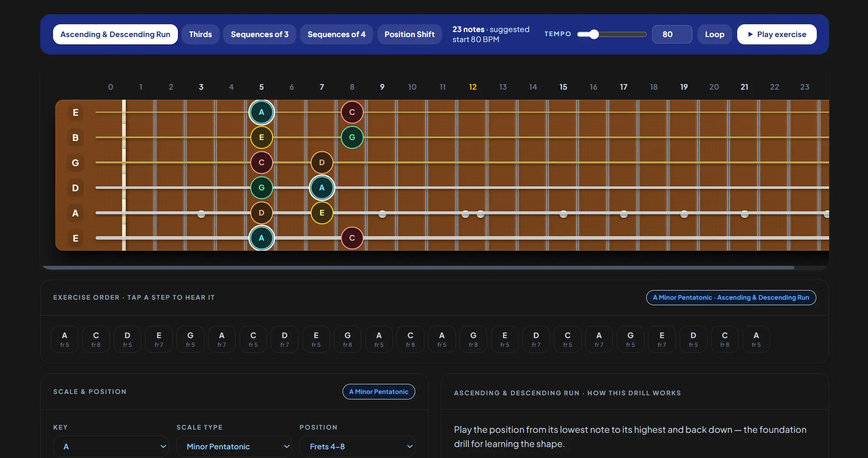This screenshot has width=868, height=458.
Task: Click the yellow E note on A string
Action: pos(322,213)
